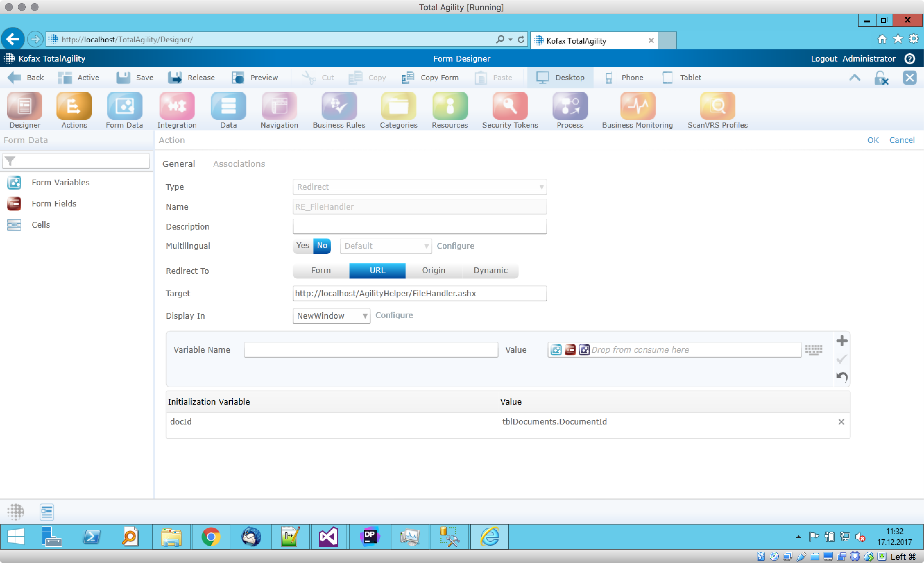Select Dynamic as Redirect To option

coord(490,271)
